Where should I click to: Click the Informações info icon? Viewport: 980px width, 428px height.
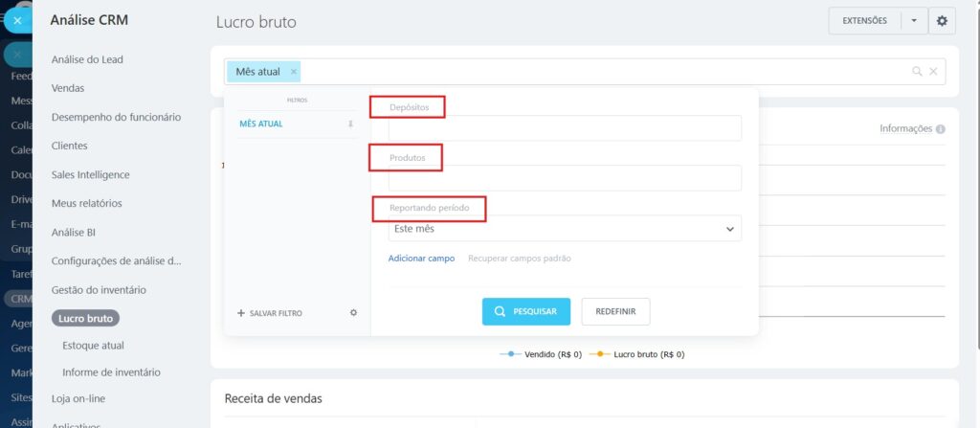tap(941, 129)
